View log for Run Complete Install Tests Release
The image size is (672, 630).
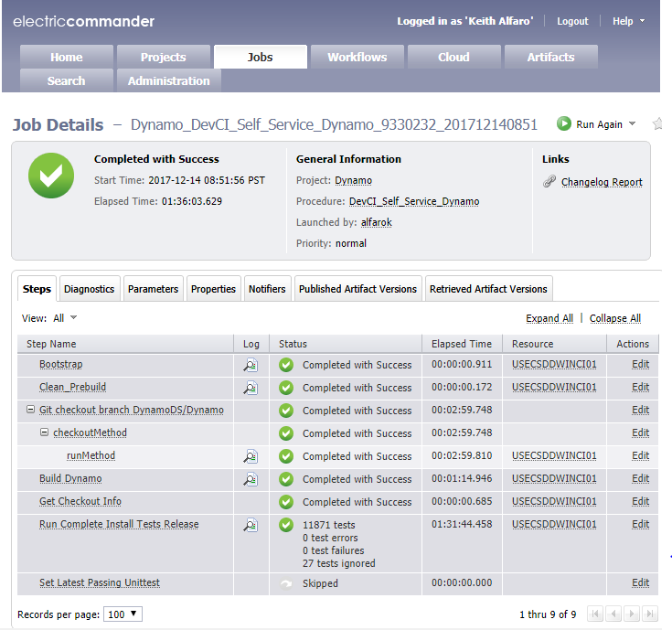point(250,525)
